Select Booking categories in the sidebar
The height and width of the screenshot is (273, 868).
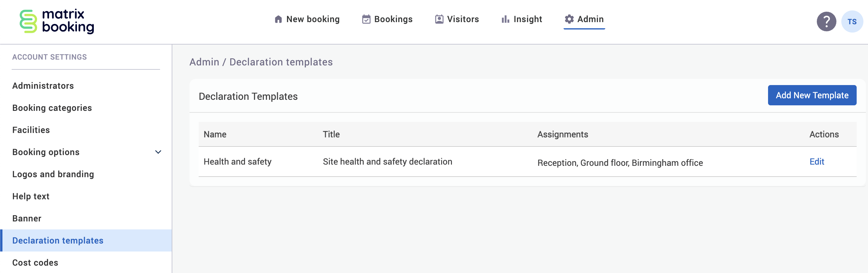point(52,108)
